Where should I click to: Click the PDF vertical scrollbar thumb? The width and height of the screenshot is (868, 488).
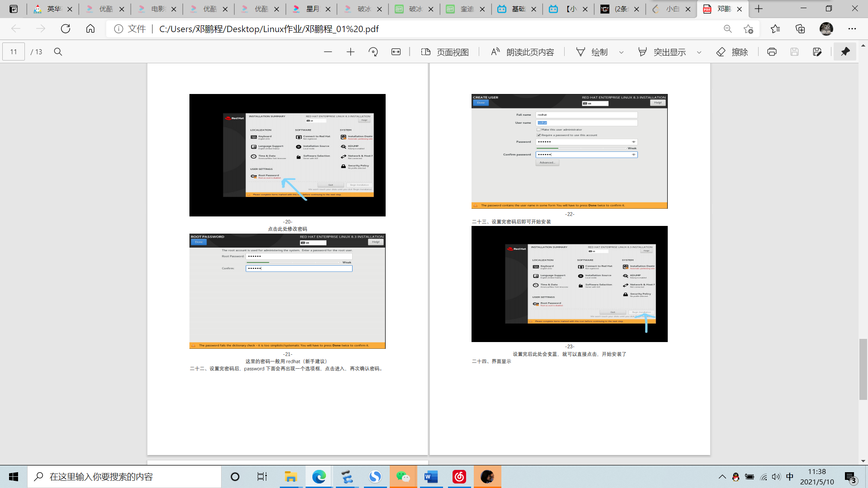coord(863,369)
